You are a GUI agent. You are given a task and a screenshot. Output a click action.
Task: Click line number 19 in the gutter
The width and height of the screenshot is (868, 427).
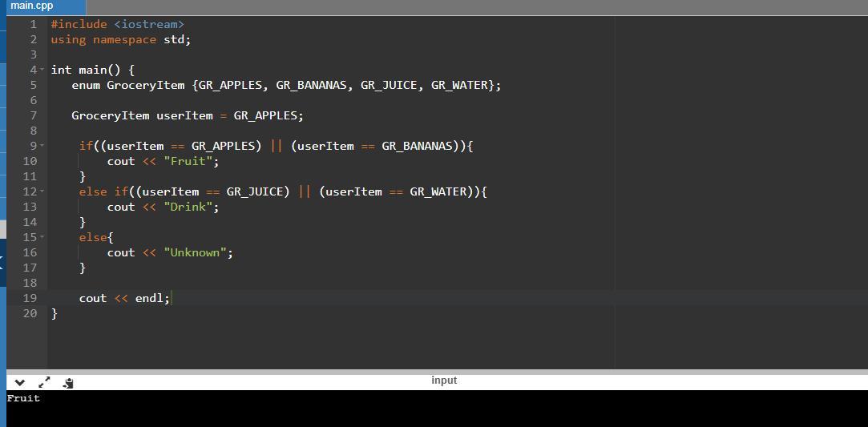click(x=29, y=298)
